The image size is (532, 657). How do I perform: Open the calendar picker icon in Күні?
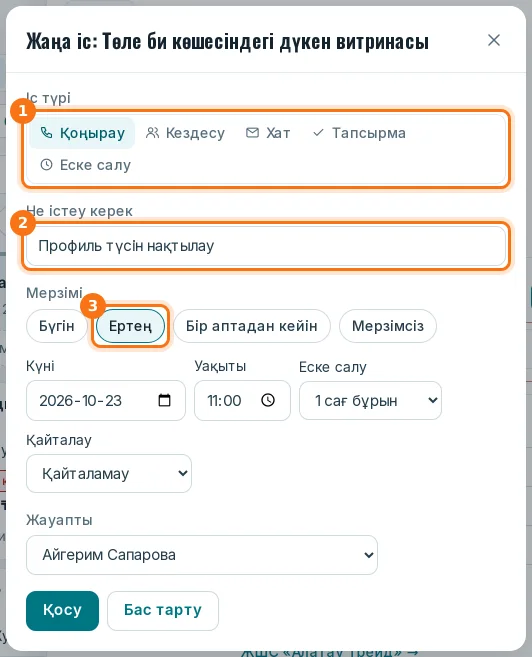point(164,401)
